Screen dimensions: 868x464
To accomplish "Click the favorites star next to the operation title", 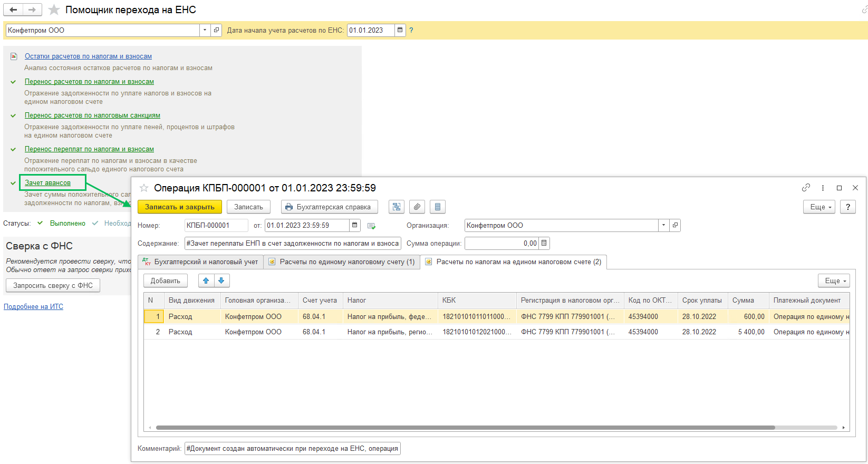I will pos(143,188).
